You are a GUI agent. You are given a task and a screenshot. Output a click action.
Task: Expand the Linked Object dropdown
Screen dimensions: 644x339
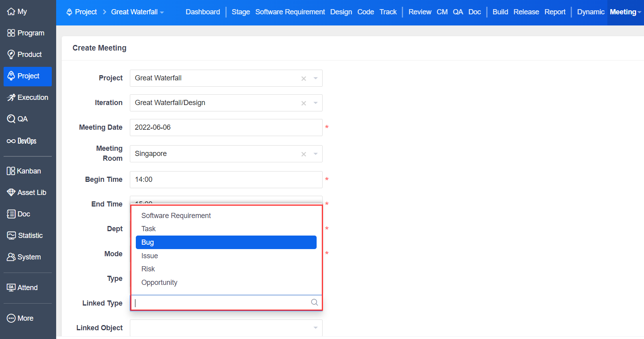(315, 328)
